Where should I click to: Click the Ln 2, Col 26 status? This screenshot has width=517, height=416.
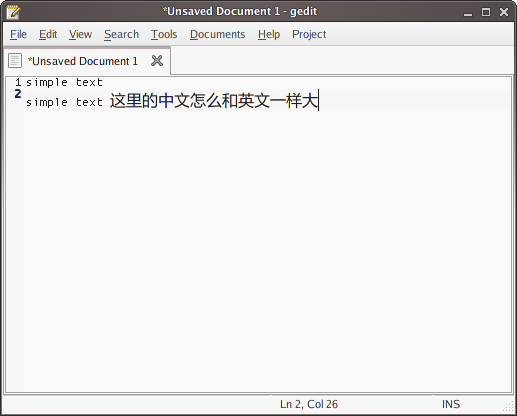(x=309, y=404)
